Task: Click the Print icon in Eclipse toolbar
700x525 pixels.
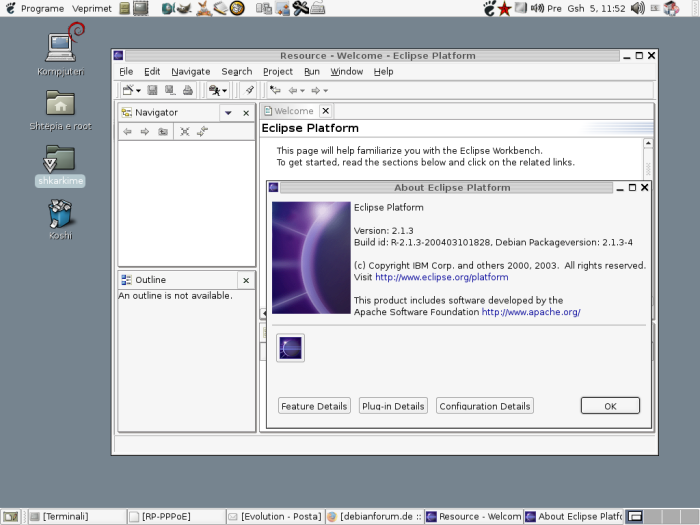Action: click(x=188, y=90)
